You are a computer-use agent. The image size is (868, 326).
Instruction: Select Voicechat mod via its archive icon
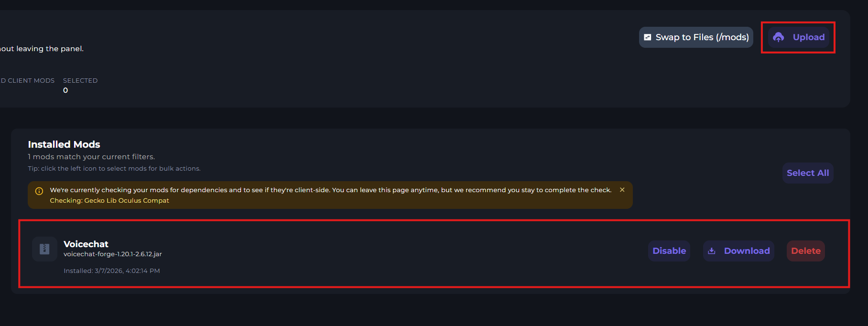click(x=44, y=249)
